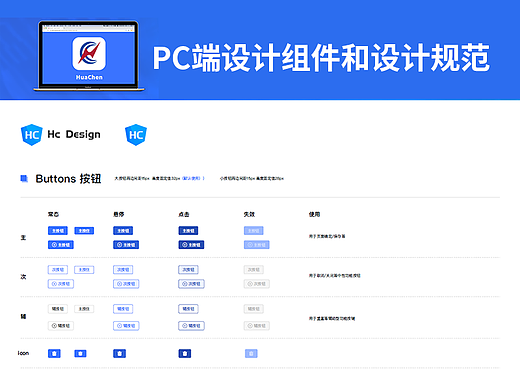520x390 pixels.
Task: Click the standalone HC shield logo
Action: tap(136, 135)
